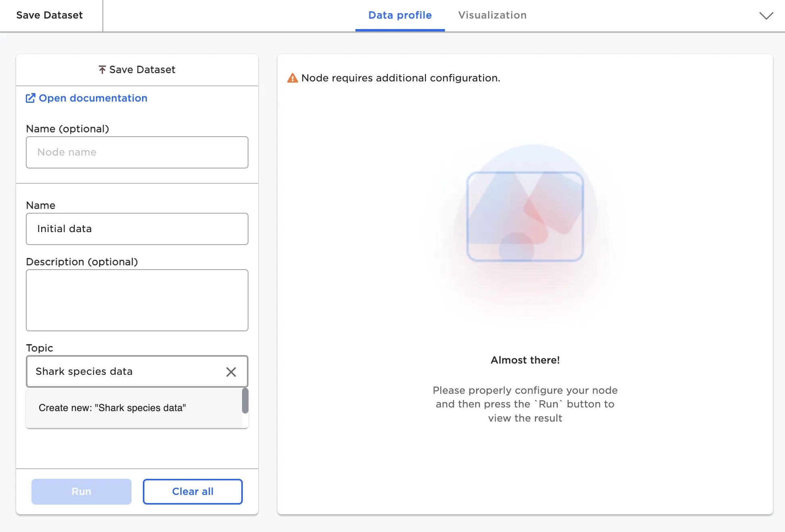Viewport: 785px width, 532px height.
Task: Select Create new: "Shark species data" option
Action: 113,408
